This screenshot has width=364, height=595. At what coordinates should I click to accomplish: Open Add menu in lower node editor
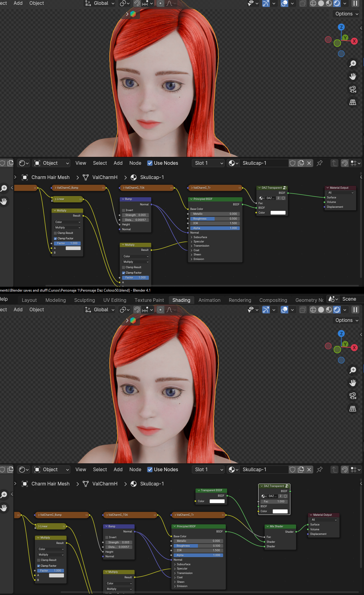click(x=118, y=469)
